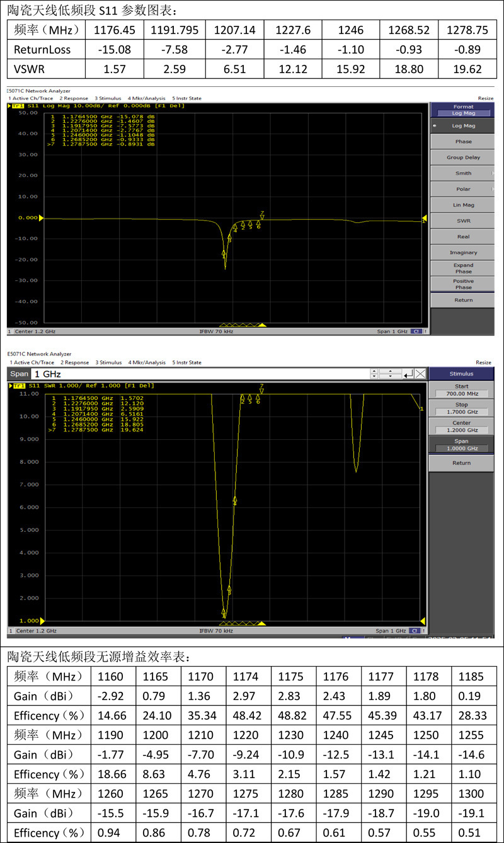Open 2 Response menu above the Log Mag plot
The width and height of the screenshot is (504, 843).
(x=74, y=98)
